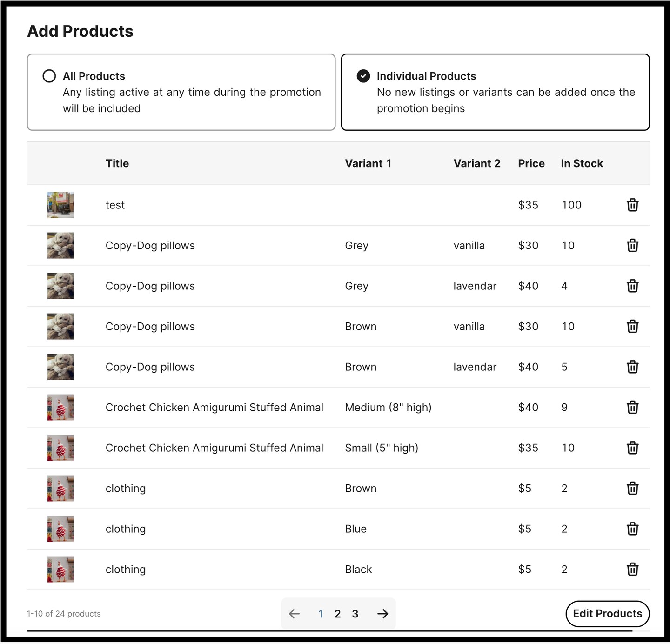The width and height of the screenshot is (670, 644).
Task: Delete the Grey lavendar Copy-Dog pillows variant
Action: (x=632, y=286)
